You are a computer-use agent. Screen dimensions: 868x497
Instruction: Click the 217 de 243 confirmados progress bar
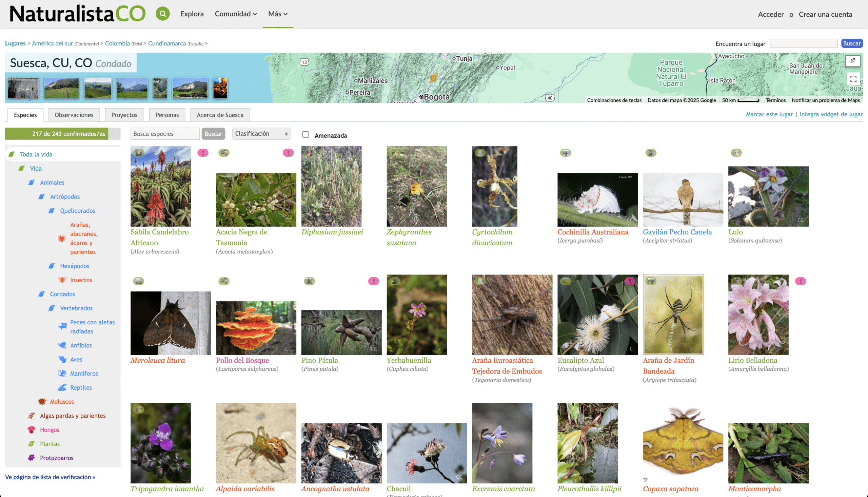[x=63, y=134]
